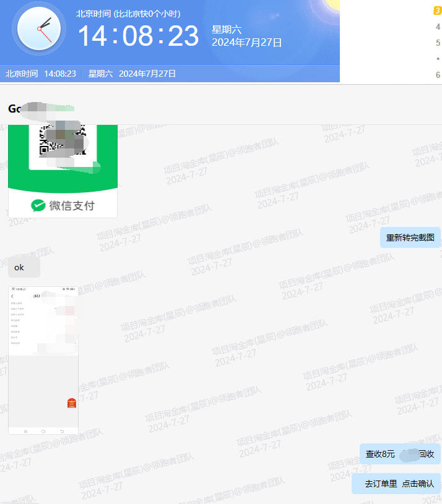442x504 pixels.
Task: Click 星期六 in the lower status strip
Action: pos(100,74)
